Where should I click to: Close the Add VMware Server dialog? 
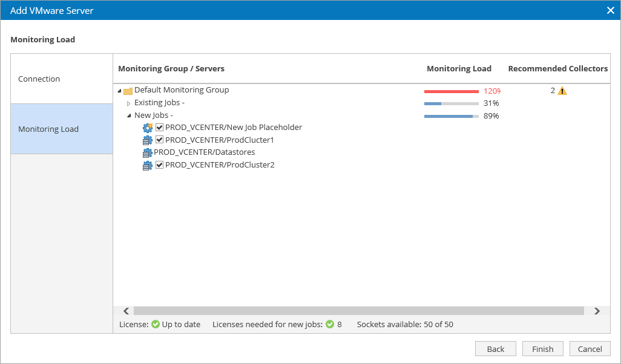pyautogui.click(x=610, y=10)
